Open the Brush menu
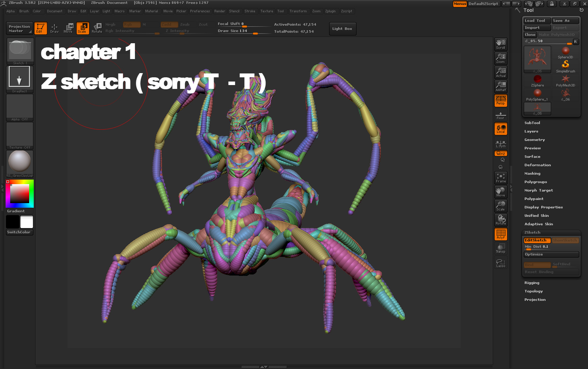The width and height of the screenshot is (588, 369). pyautogui.click(x=24, y=11)
